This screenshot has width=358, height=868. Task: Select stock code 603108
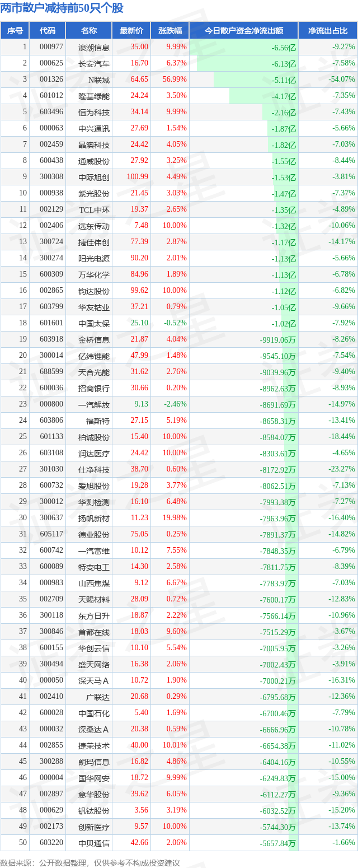click(51, 453)
